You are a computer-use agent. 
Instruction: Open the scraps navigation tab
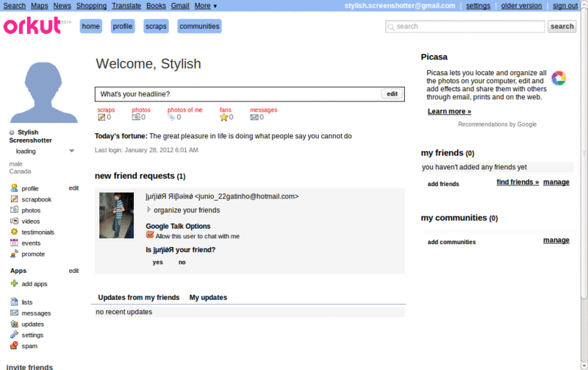pos(156,26)
